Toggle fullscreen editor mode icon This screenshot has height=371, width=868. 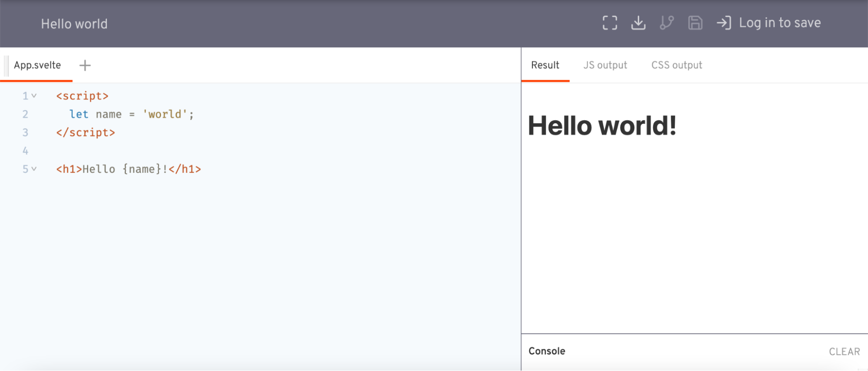(x=610, y=23)
